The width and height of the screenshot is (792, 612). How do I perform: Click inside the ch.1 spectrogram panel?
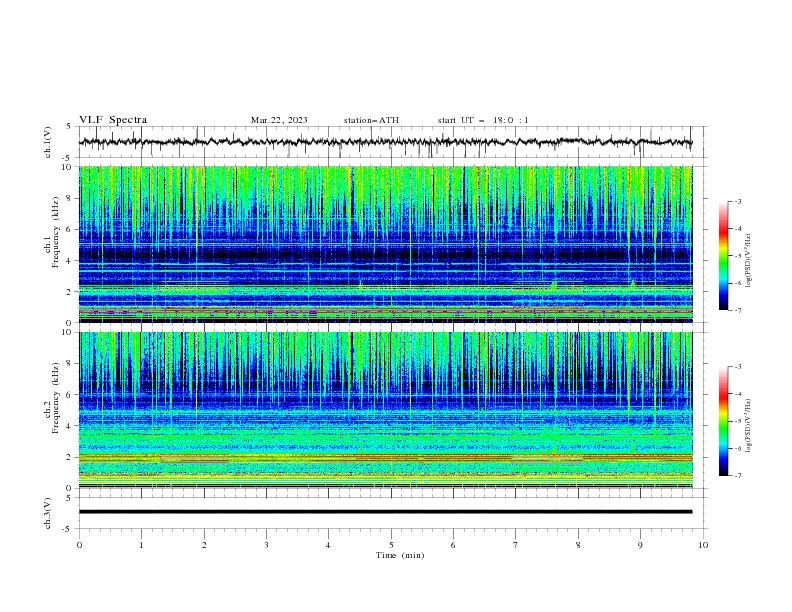point(385,244)
